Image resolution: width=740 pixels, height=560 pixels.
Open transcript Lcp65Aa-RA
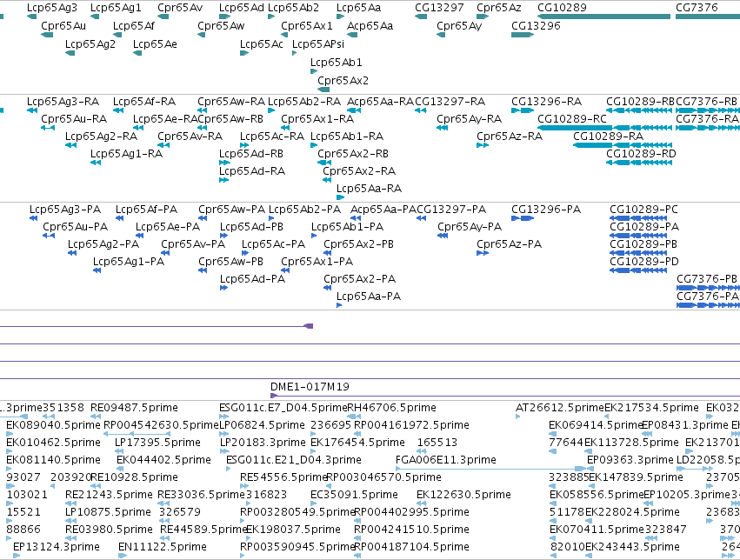point(369,190)
